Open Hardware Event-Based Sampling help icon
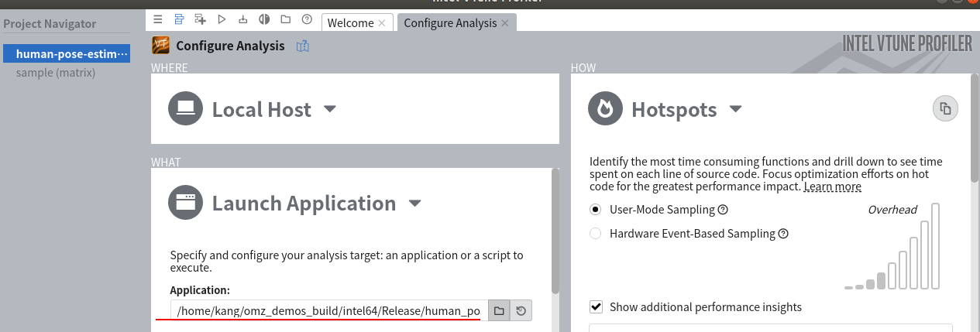The image size is (980, 332). pos(783,233)
